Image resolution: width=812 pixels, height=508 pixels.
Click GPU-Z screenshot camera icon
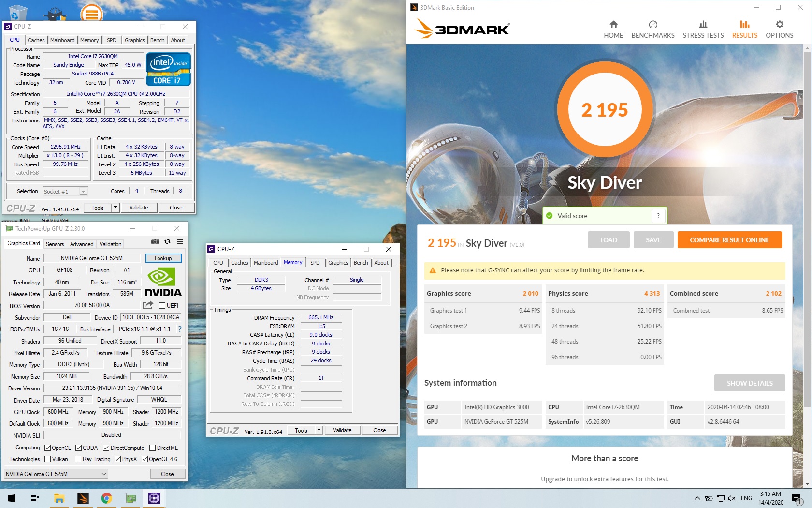[x=155, y=241]
